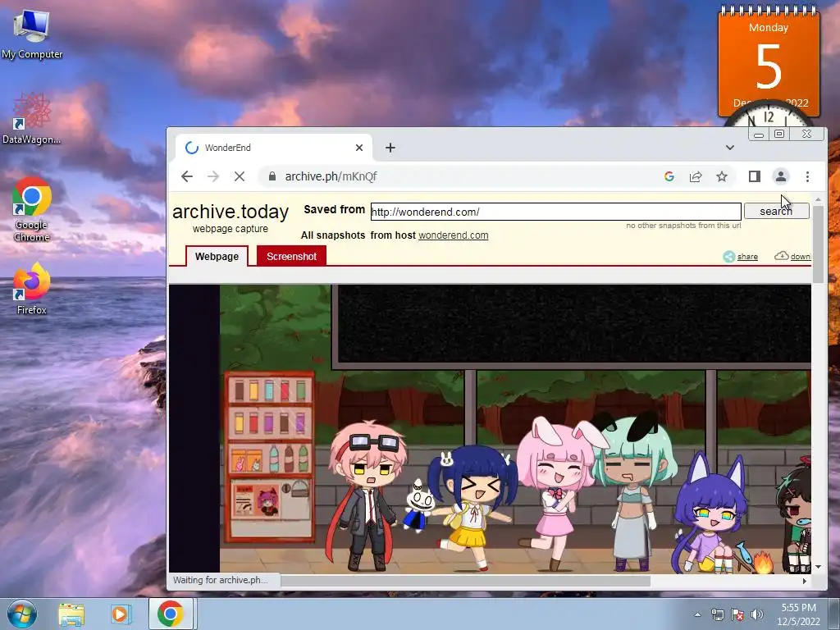Click the 'Waiting for archive.ph...' status text
The width and height of the screenshot is (840, 630).
pos(220,580)
